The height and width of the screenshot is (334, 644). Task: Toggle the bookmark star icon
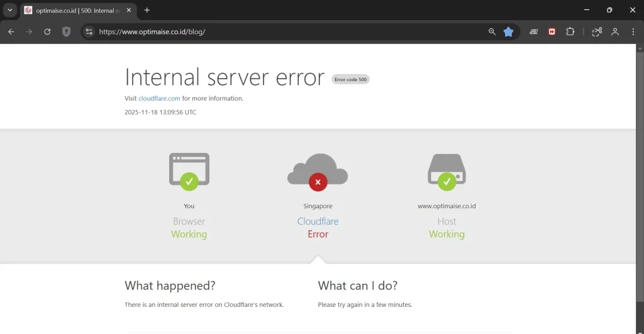point(508,31)
